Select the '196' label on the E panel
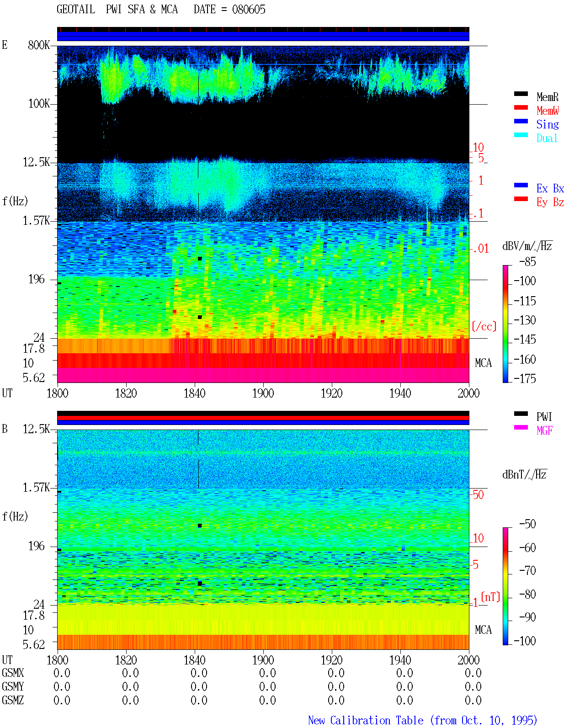Screen dimensions: 585x728 [x=37, y=279]
